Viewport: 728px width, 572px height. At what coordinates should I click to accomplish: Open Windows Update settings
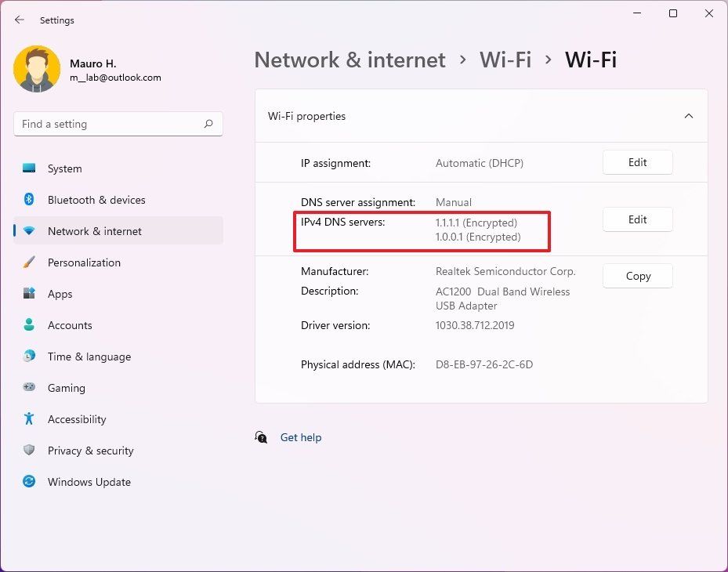28,482
